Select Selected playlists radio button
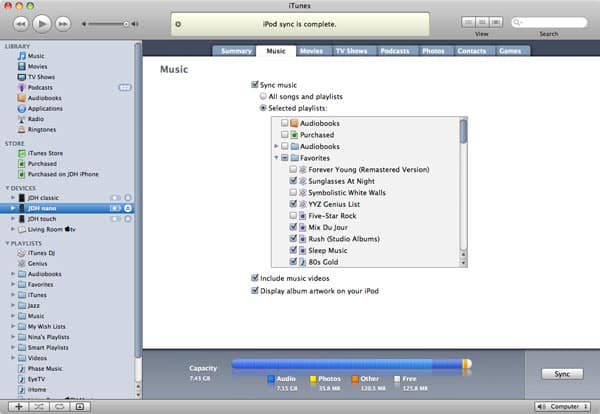600x414 pixels. point(263,108)
